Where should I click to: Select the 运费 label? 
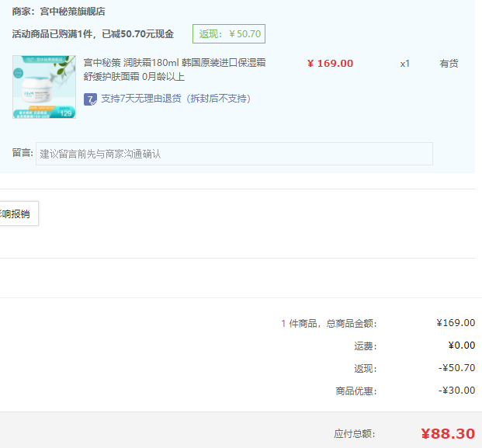point(366,346)
